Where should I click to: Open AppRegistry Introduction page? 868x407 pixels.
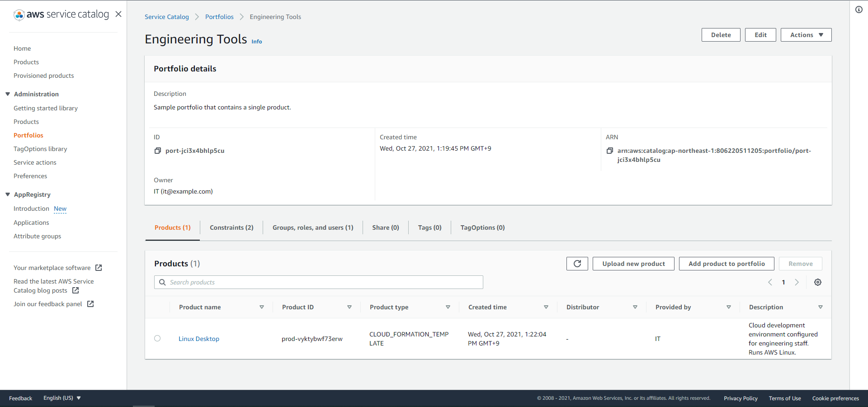pyautogui.click(x=31, y=208)
